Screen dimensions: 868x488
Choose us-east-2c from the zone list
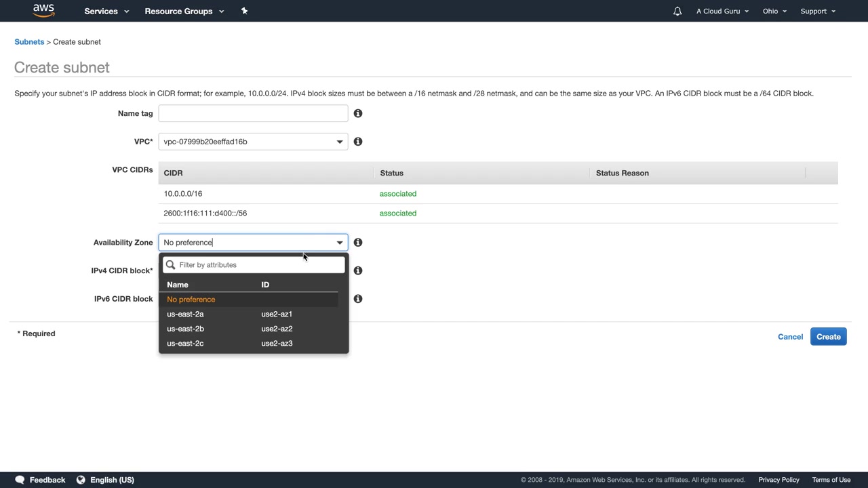pyautogui.click(x=185, y=344)
